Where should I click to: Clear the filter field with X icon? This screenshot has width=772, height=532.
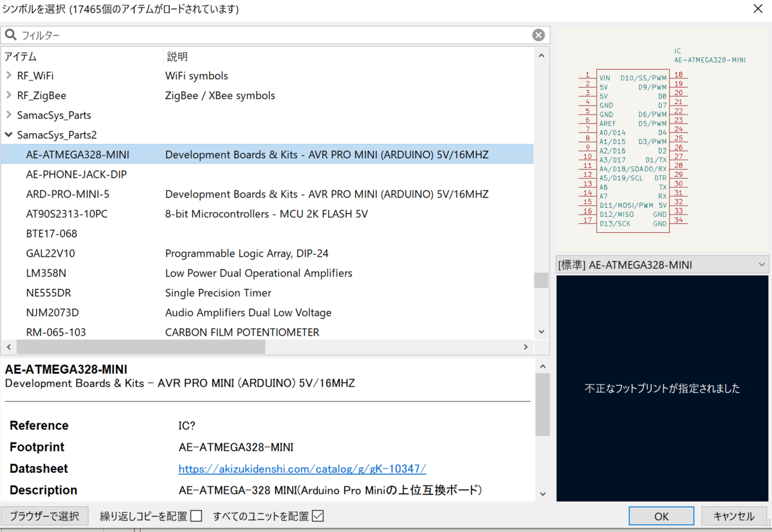pyautogui.click(x=538, y=35)
